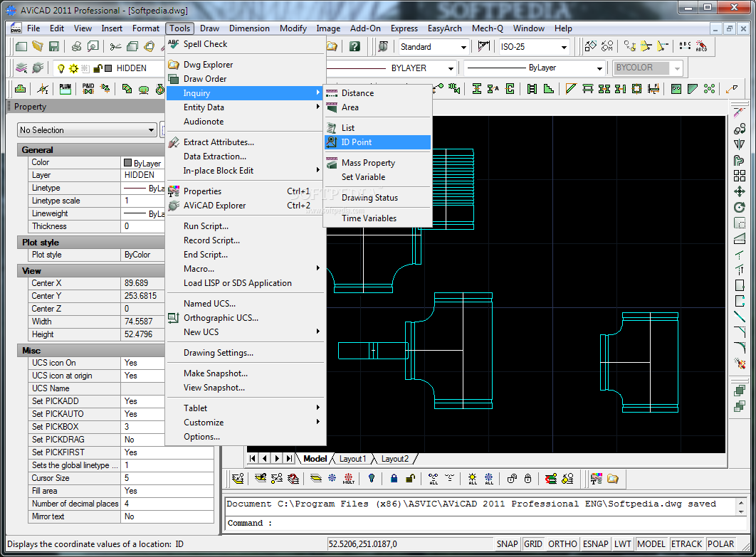Choose Mass Property menu item

click(x=378, y=163)
